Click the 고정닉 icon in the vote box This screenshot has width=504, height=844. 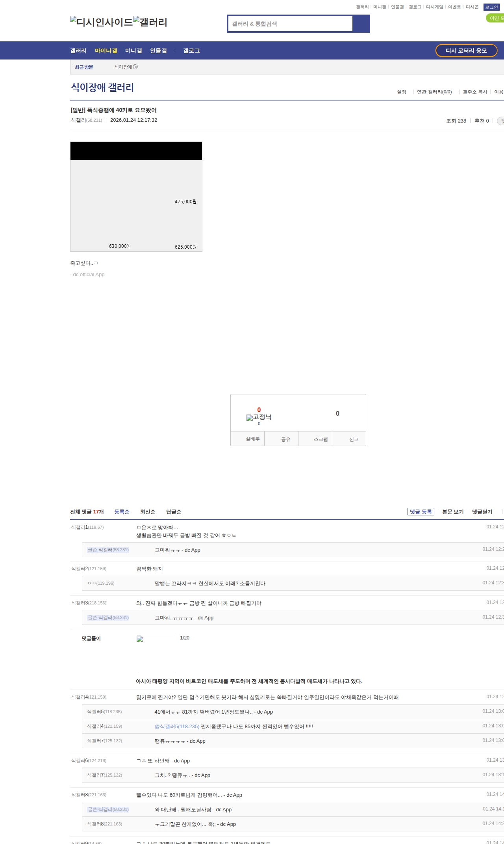pos(259,417)
